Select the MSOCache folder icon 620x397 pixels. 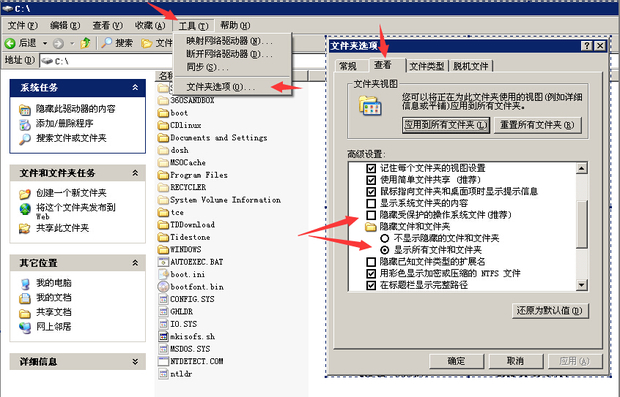163,163
